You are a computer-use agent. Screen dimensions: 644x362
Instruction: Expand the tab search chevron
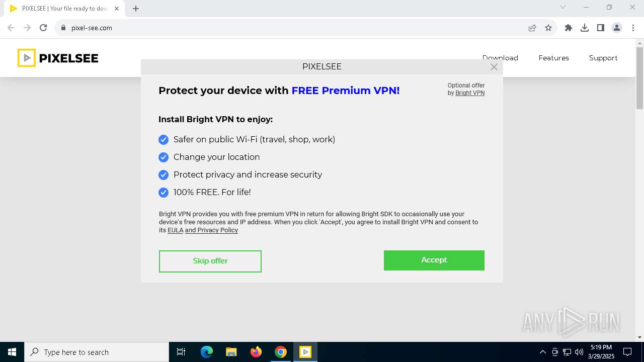563,8
